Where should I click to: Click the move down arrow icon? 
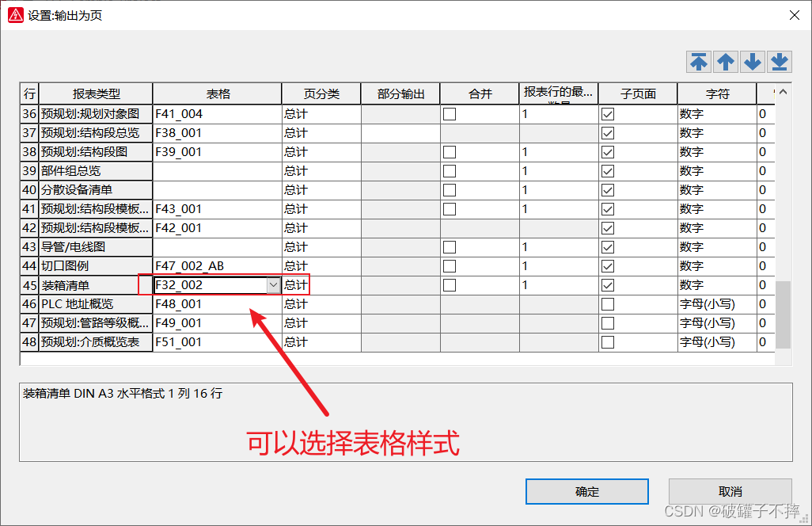click(x=753, y=62)
